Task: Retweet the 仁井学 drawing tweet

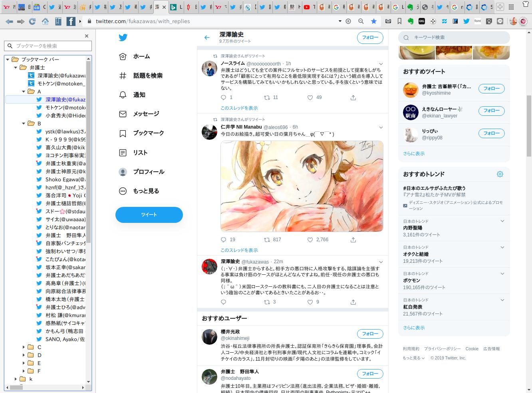Action: point(267,240)
